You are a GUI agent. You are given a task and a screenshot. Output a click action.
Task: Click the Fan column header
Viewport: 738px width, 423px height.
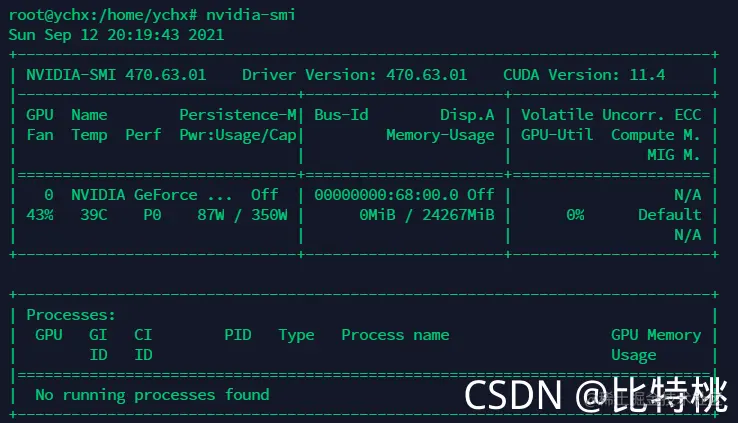(40, 135)
